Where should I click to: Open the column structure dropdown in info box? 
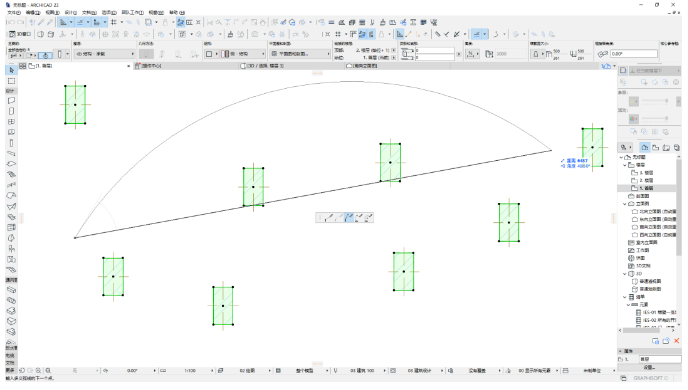click(x=242, y=54)
